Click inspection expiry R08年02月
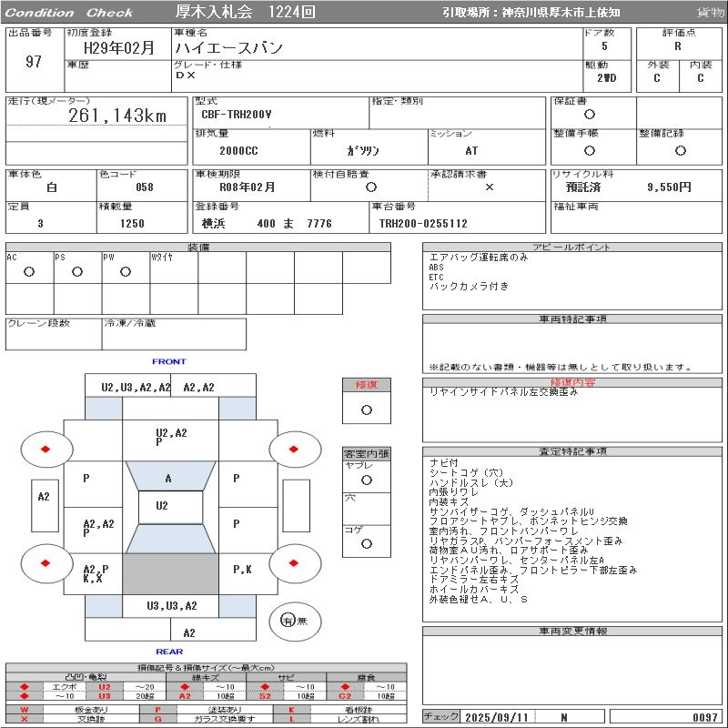 pos(247,187)
